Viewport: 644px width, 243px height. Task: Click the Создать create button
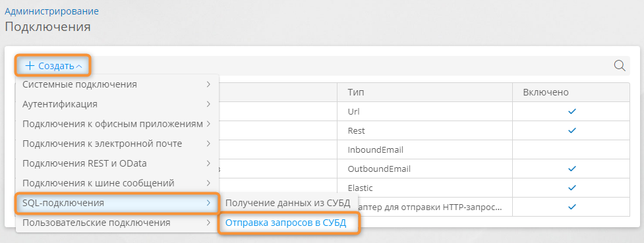(53, 66)
